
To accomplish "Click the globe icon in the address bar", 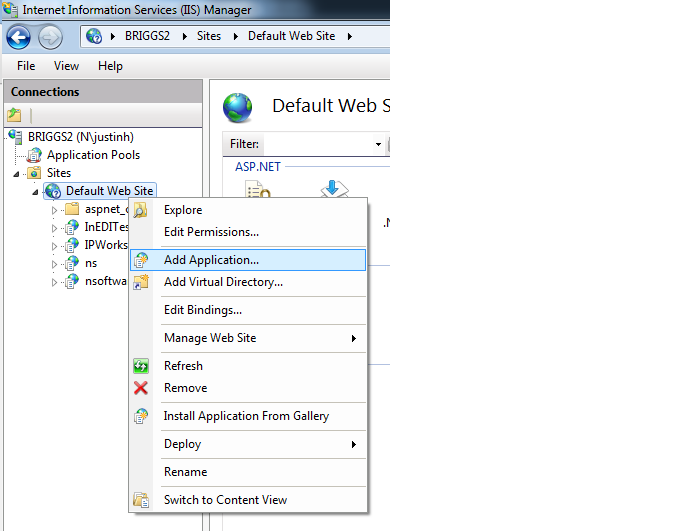I will pos(94,36).
